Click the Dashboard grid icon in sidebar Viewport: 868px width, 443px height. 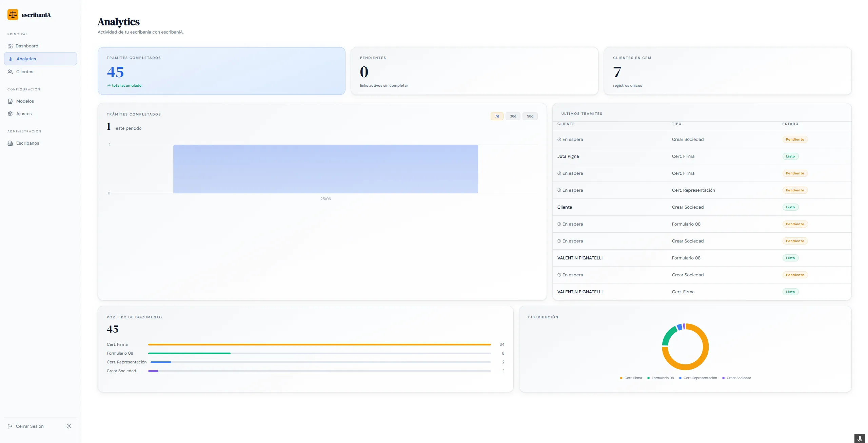[x=10, y=46]
